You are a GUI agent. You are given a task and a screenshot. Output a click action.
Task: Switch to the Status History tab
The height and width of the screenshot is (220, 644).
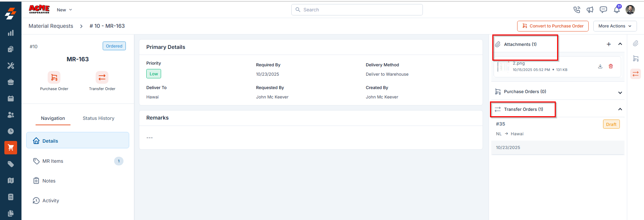point(99,118)
